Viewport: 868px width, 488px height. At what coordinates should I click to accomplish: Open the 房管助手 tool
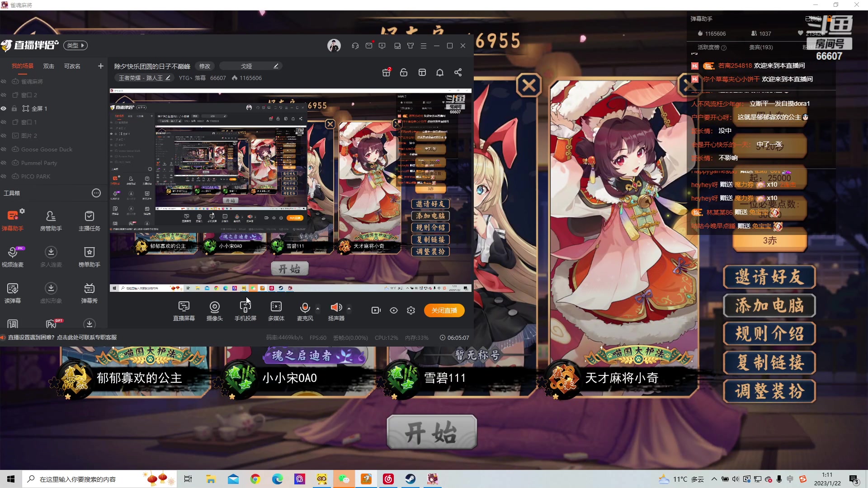[x=51, y=221]
